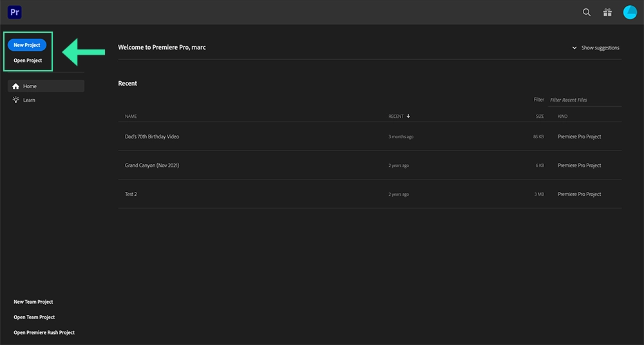This screenshot has width=644, height=345.
Task: Go to the Home tab
Action: coord(46,86)
